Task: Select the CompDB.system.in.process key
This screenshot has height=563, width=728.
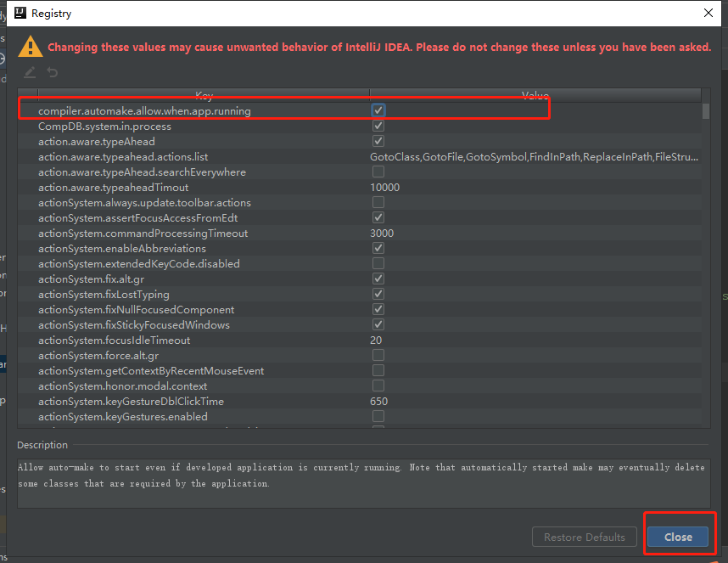Action: 104,127
